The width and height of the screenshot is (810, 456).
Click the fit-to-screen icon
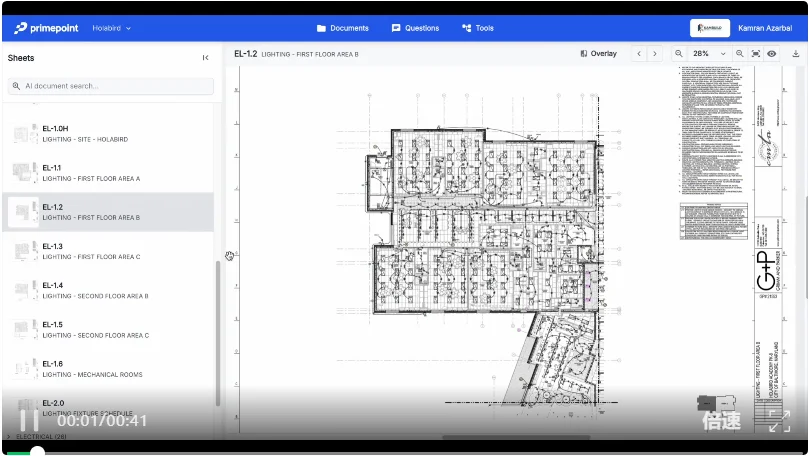(756, 54)
